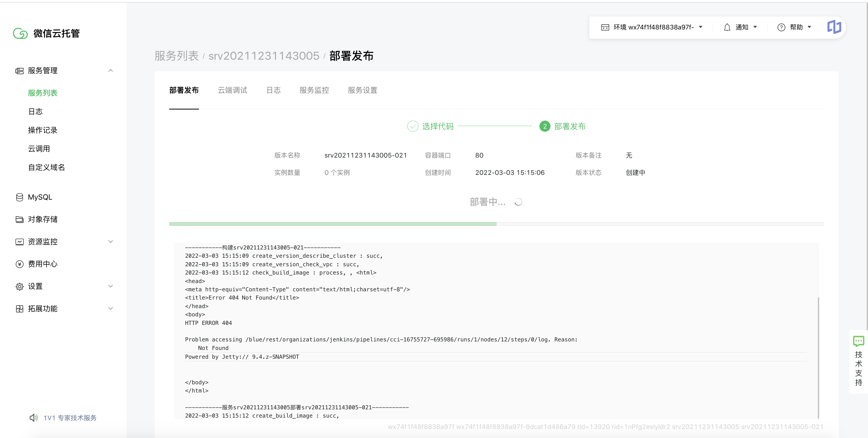Click the build log vertical scrollbar
The image size is (868, 438).
(x=818, y=358)
